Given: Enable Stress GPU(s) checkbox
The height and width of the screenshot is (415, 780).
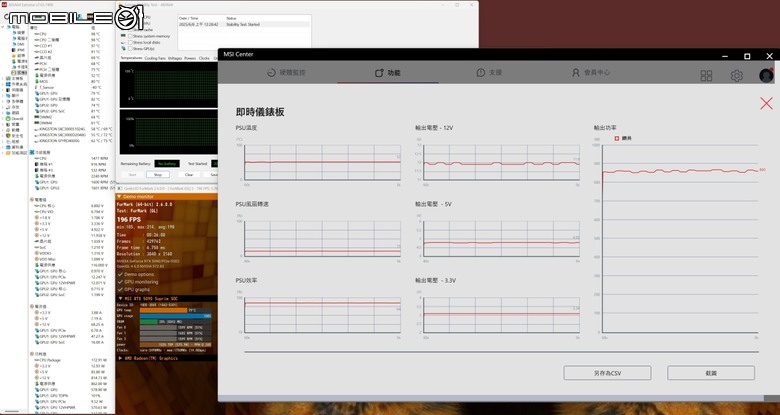Looking at the screenshot, I should pyautogui.click(x=130, y=49).
